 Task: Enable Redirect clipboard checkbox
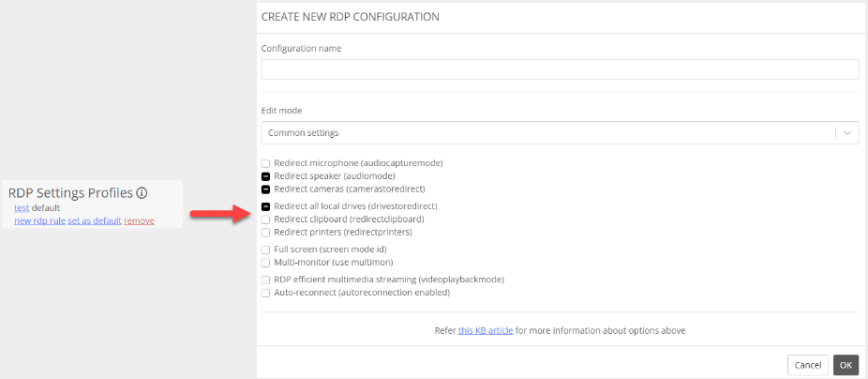point(266,219)
